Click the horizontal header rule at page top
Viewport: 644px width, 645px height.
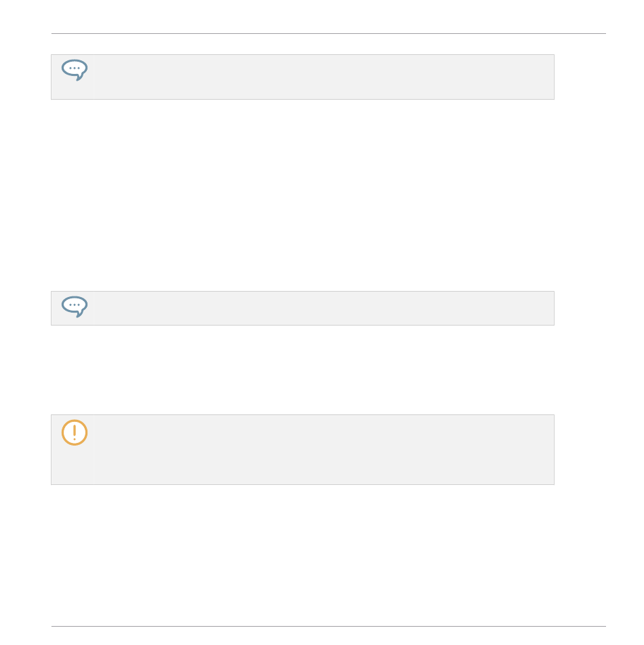[x=329, y=34]
